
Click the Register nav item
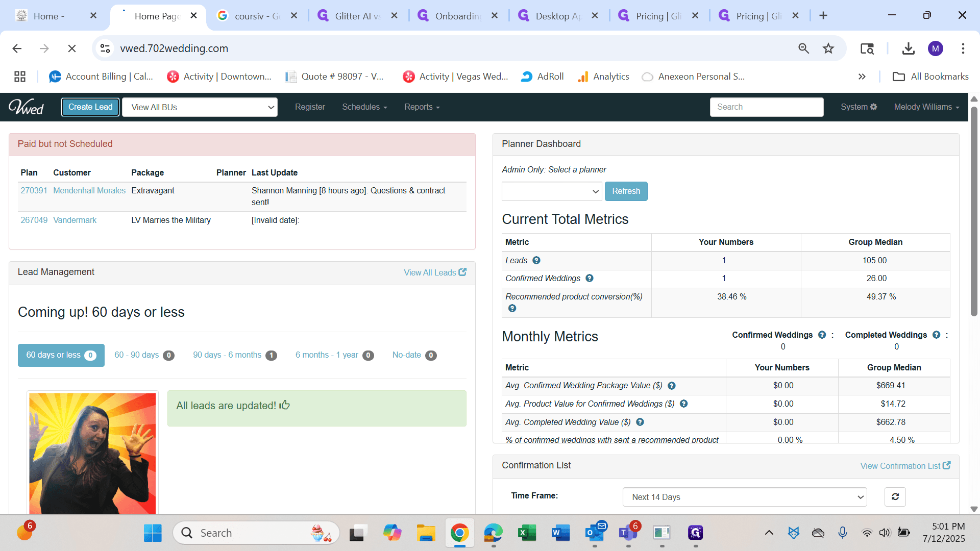point(310,107)
